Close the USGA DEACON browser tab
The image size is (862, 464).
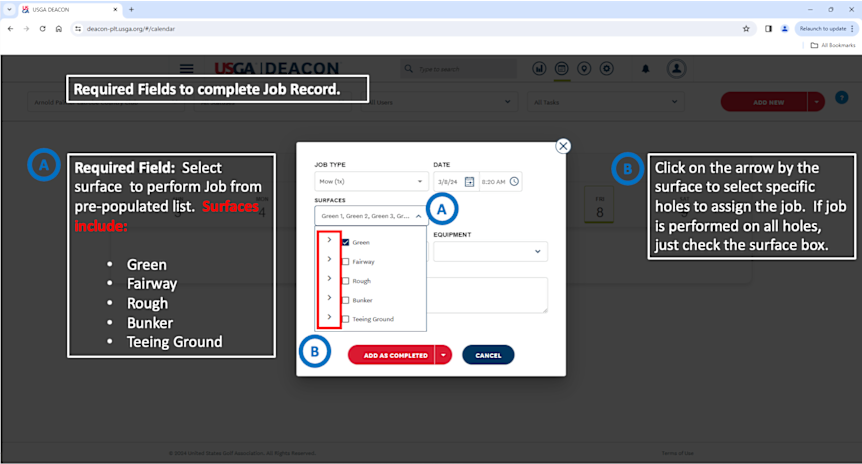115,9
